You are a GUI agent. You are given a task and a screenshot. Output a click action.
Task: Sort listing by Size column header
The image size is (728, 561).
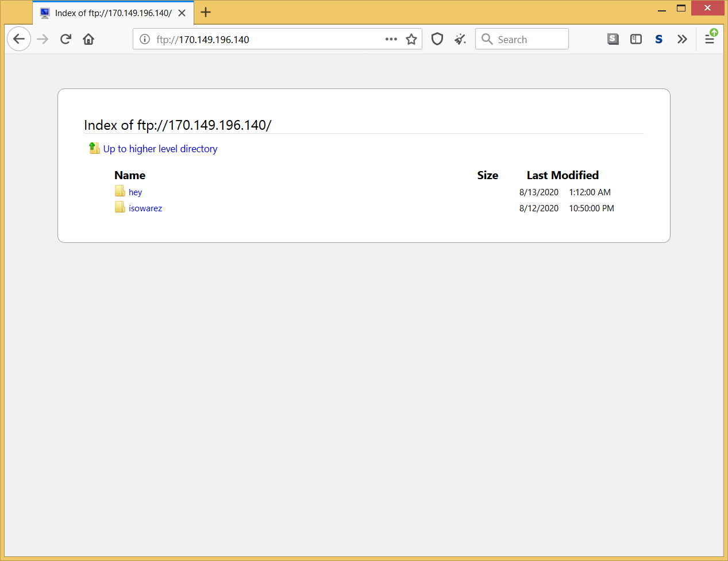point(487,175)
